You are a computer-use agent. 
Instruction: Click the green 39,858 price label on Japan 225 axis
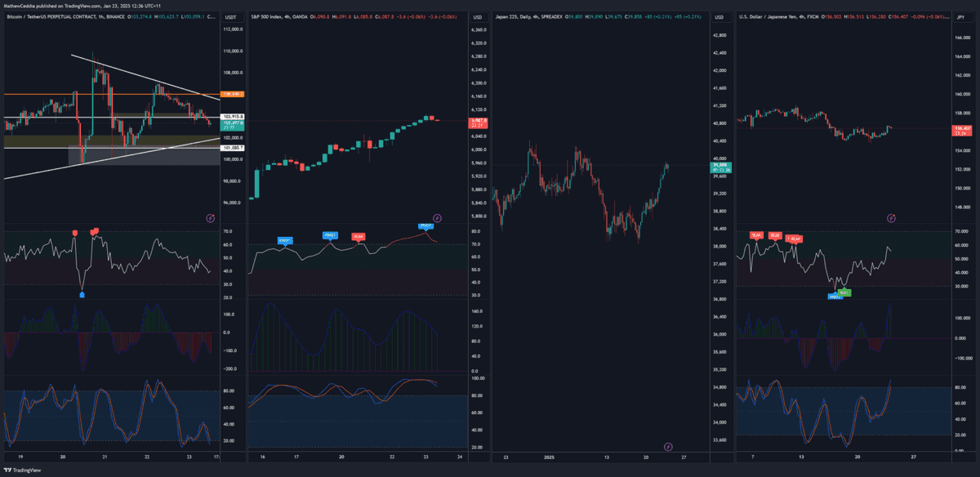pos(720,167)
